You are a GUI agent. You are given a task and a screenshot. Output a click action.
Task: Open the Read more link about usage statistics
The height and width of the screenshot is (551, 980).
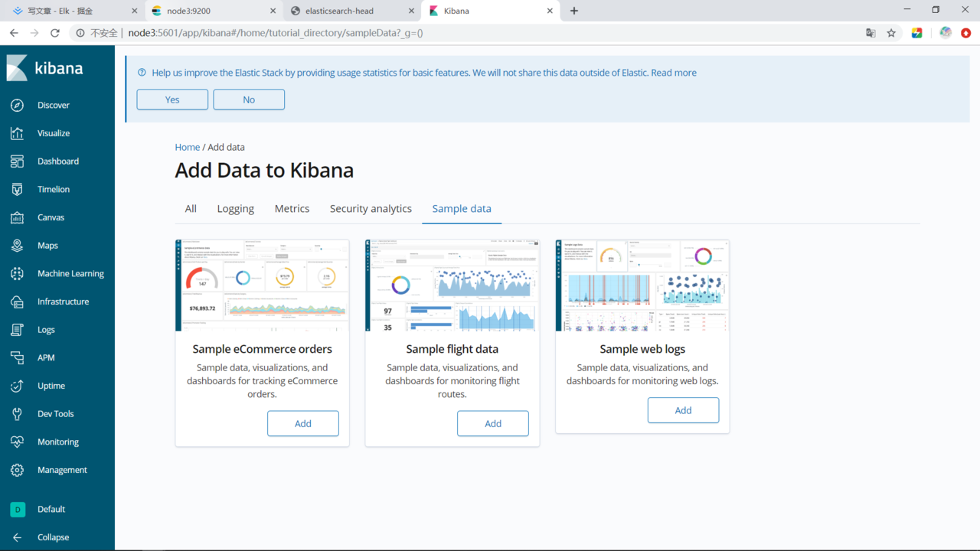coord(673,72)
